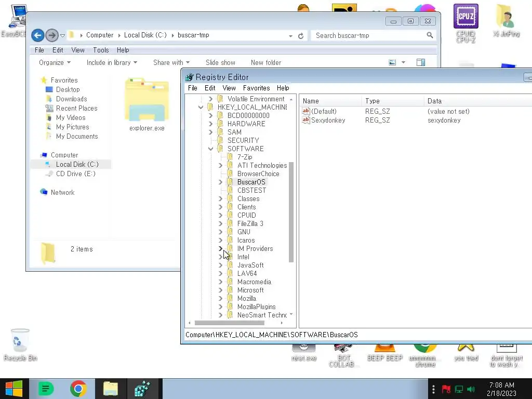Switch to Registry Editor taskbar icon
Viewport: 532px width, 399px height.
(143, 389)
